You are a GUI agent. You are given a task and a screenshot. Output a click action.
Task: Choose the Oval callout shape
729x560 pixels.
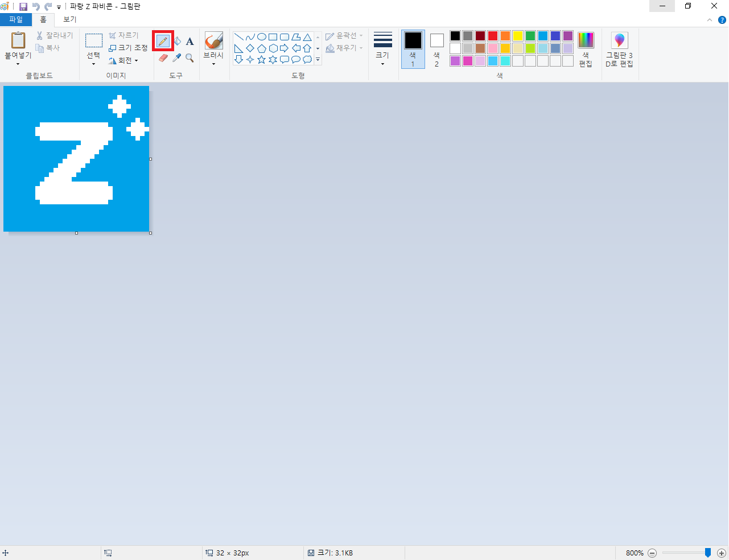(296, 60)
